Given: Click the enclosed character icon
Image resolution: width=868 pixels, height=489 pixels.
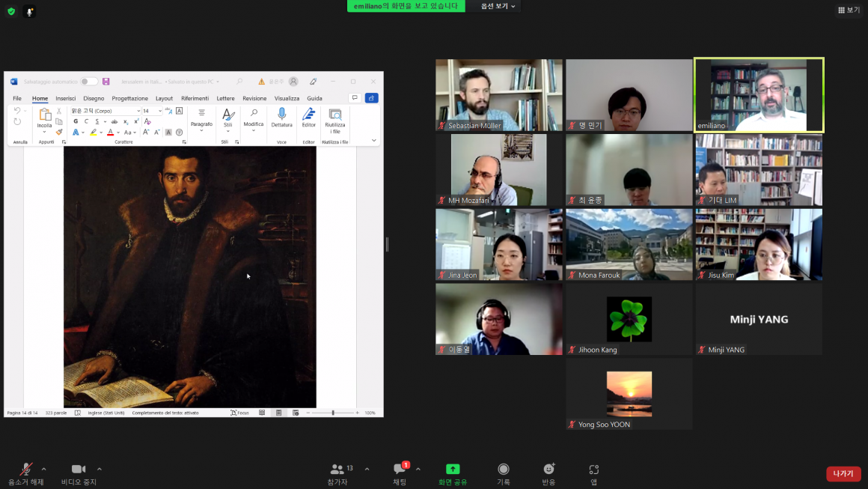Looking at the screenshot, I should (179, 133).
